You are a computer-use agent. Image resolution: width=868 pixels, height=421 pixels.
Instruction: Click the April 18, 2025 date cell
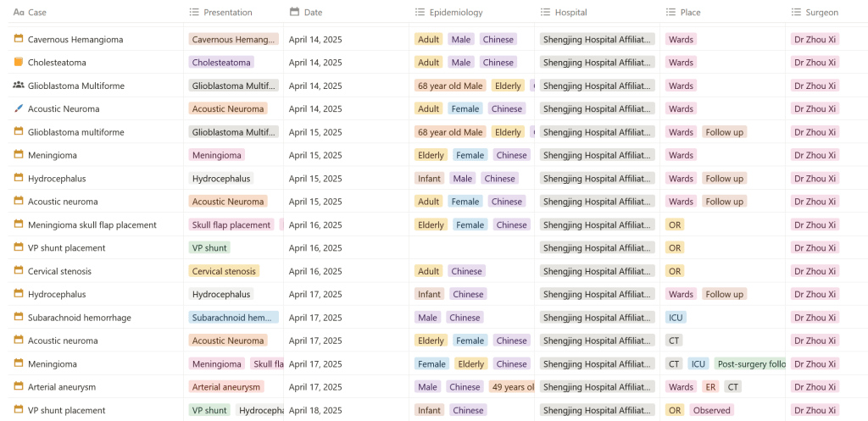coord(315,410)
